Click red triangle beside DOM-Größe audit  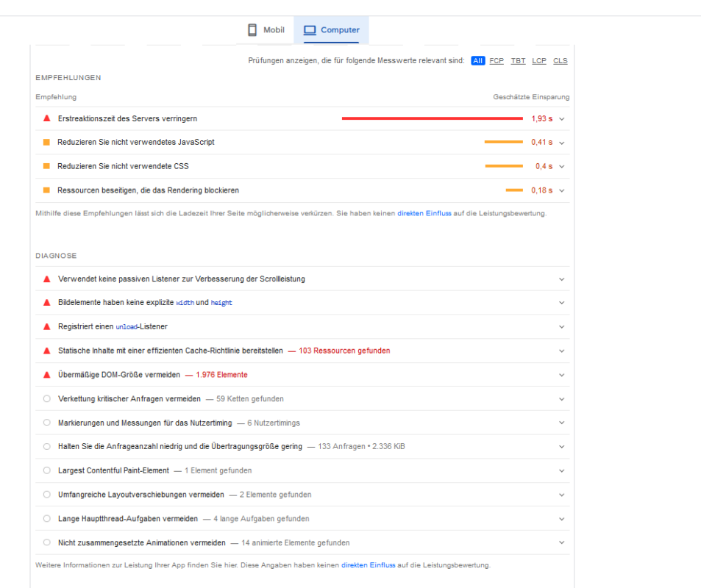pos(46,375)
